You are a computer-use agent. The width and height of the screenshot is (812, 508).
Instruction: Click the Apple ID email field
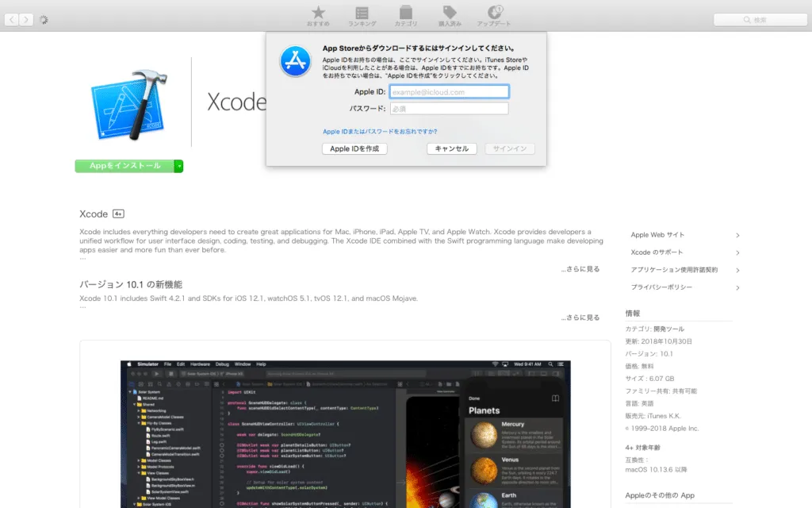pyautogui.click(x=449, y=92)
